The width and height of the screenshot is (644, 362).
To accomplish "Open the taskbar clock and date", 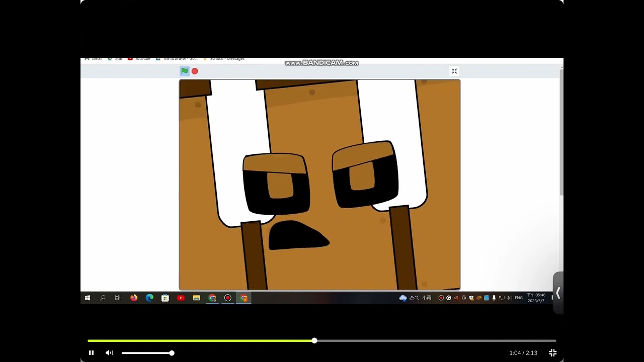I will coord(536,298).
